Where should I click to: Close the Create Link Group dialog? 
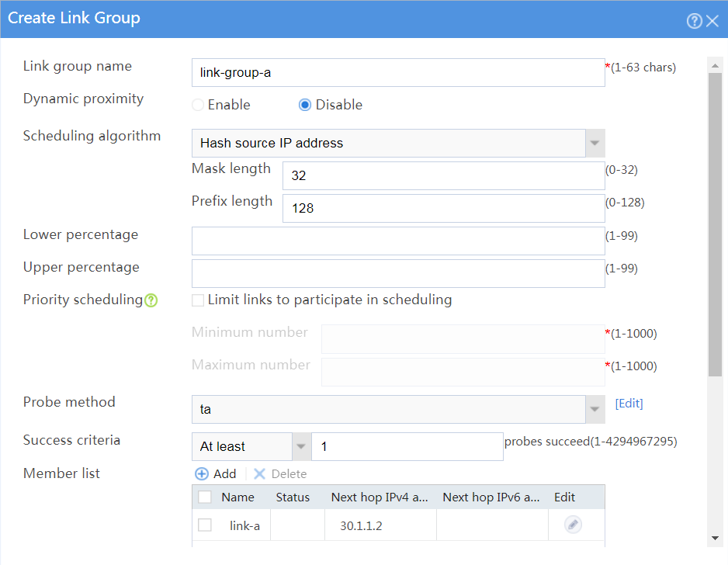[712, 21]
